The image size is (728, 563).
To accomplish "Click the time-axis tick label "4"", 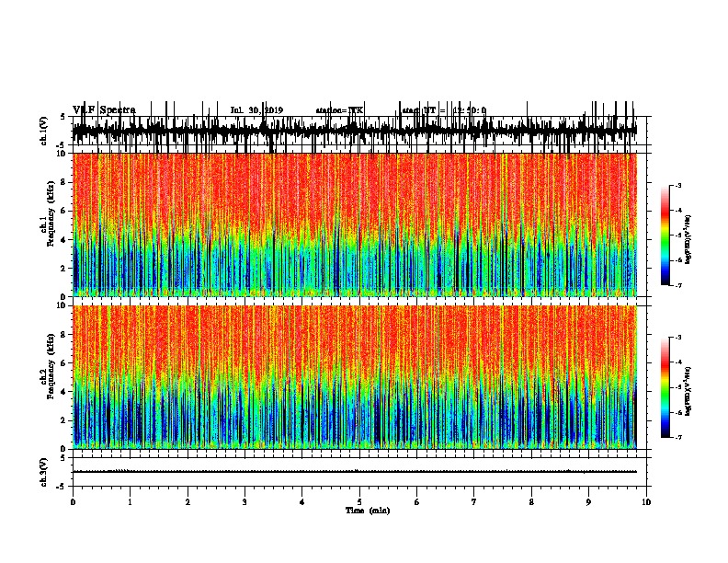I will tap(302, 502).
